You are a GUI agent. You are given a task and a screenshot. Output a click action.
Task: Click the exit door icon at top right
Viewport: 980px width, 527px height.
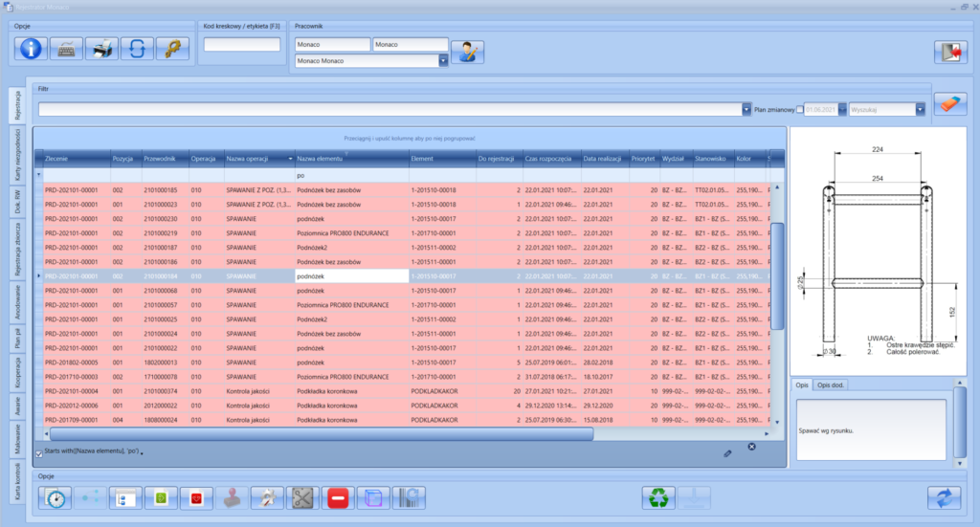(x=950, y=53)
